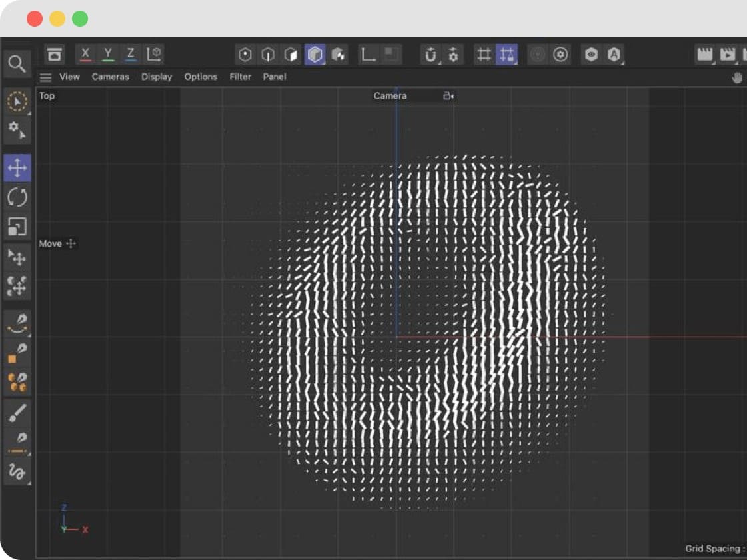Toggle Z axis lock
Screen dimensions: 747x560
[x=131, y=54]
